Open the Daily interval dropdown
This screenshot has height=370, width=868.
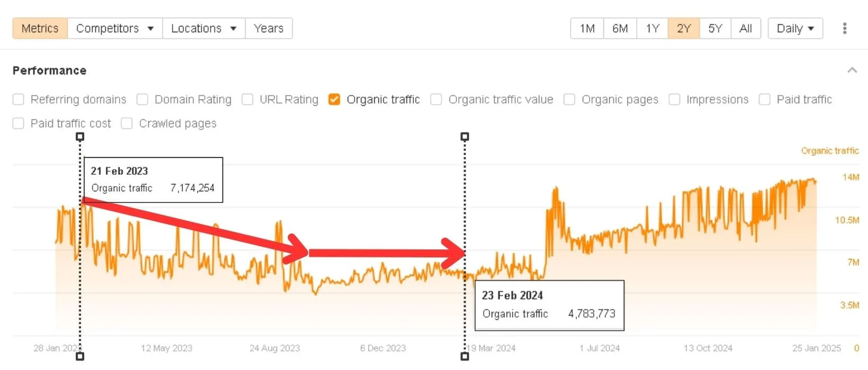pos(795,29)
